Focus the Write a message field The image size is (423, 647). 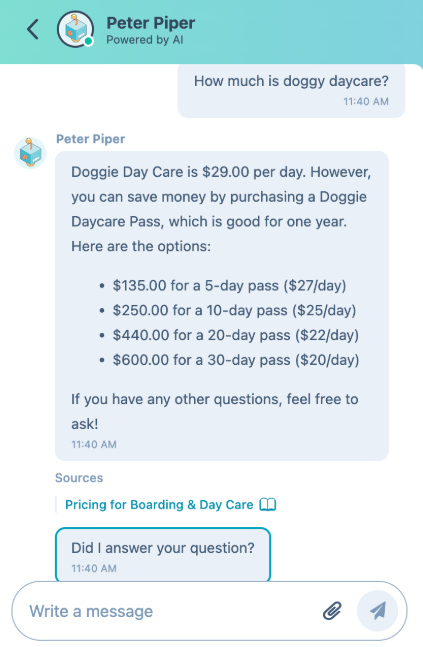[x=173, y=611]
